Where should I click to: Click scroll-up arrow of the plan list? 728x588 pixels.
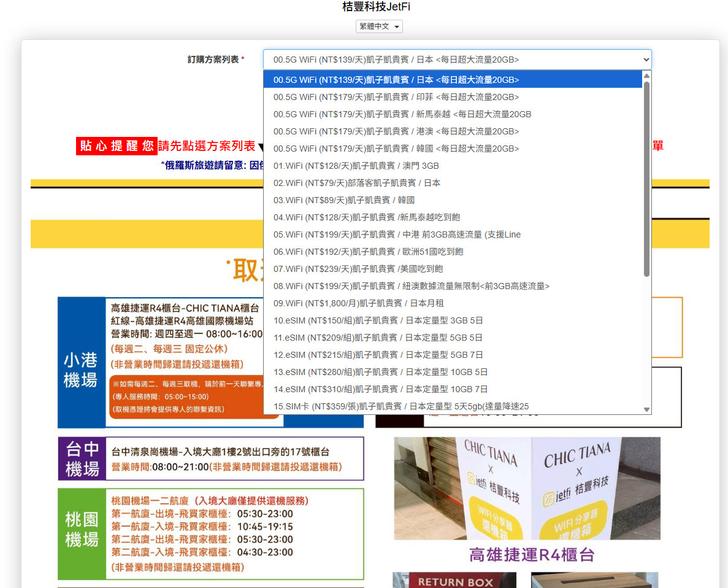[646, 75]
